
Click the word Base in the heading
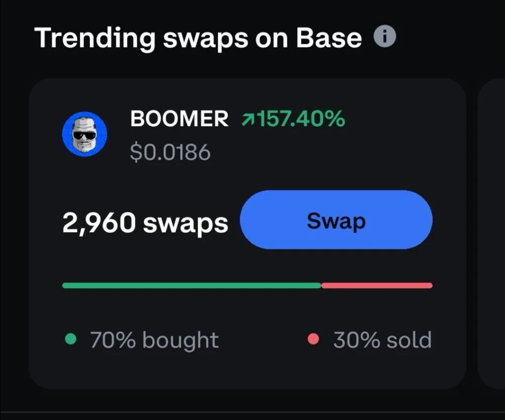pos(329,37)
